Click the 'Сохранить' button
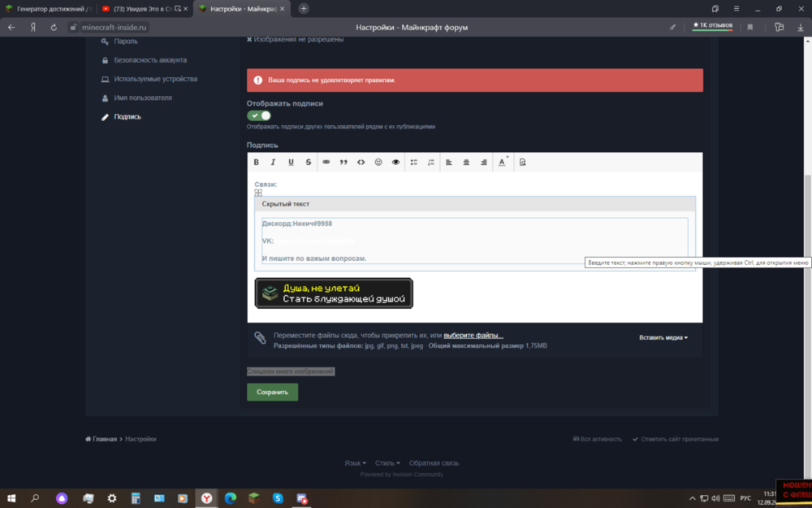This screenshot has width=812, height=508. (x=272, y=393)
